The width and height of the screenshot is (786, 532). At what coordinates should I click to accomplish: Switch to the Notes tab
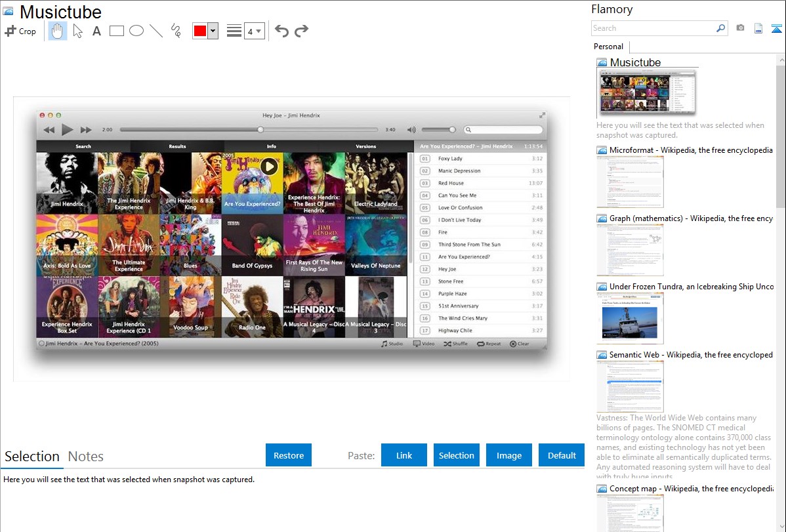point(86,457)
